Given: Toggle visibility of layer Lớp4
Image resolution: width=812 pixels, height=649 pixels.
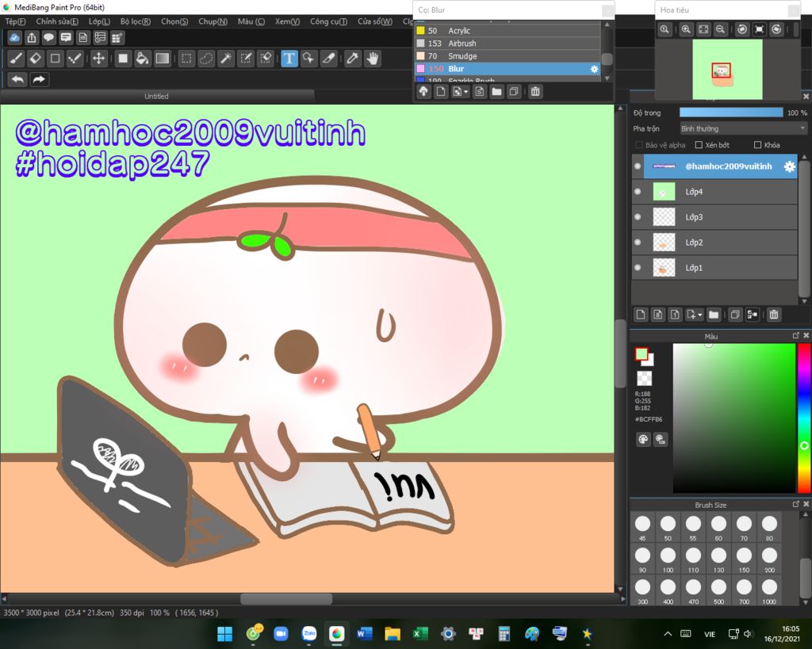Looking at the screenshot, I should point(638,192).
